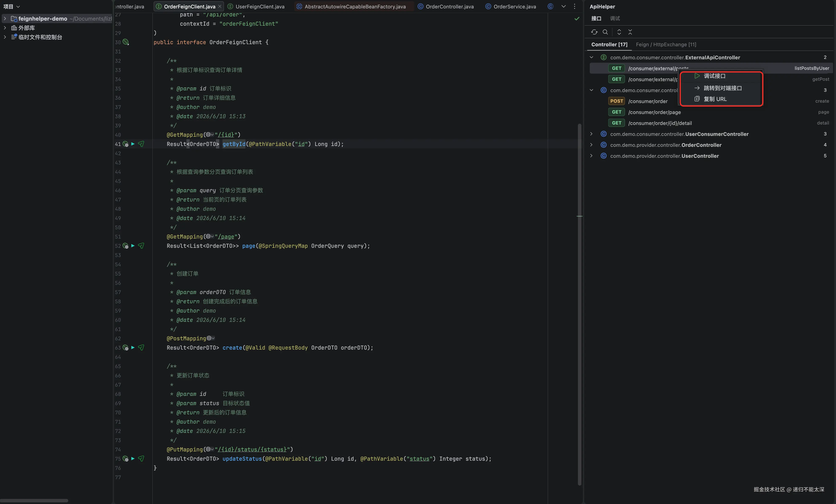The width and height of the screenshot is (836, 504).
Task: Click the paper-plane icon on line 63
Action: tap(141, 347)
